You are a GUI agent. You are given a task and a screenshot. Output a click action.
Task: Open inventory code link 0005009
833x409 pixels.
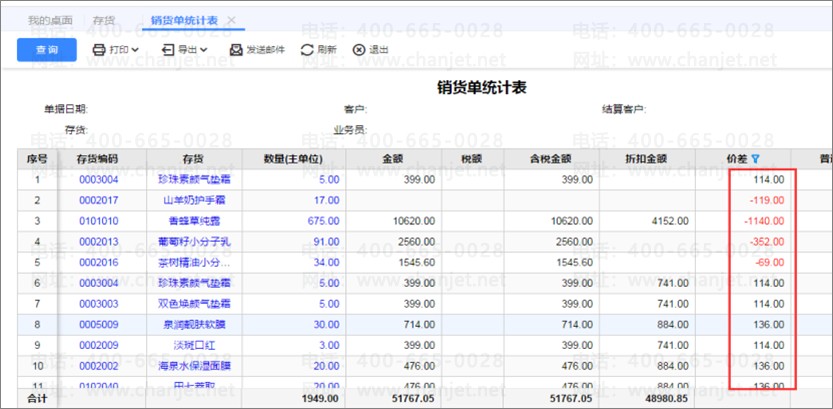click(98, 324)
